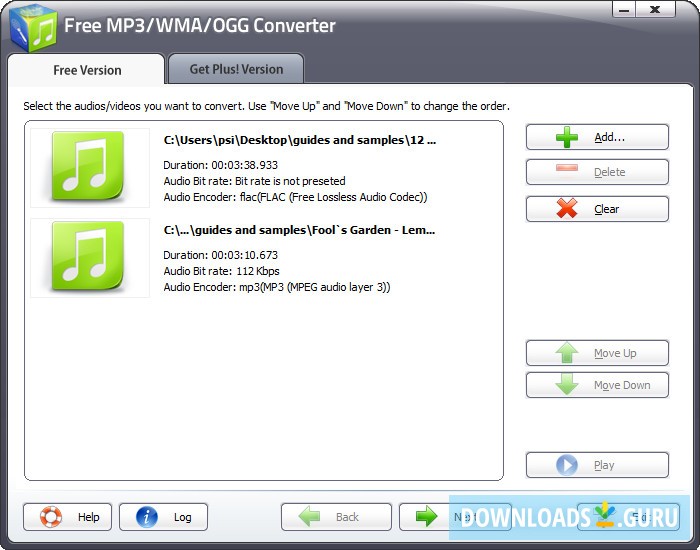Click the lifebuoy Help icon

pos(51,517)
